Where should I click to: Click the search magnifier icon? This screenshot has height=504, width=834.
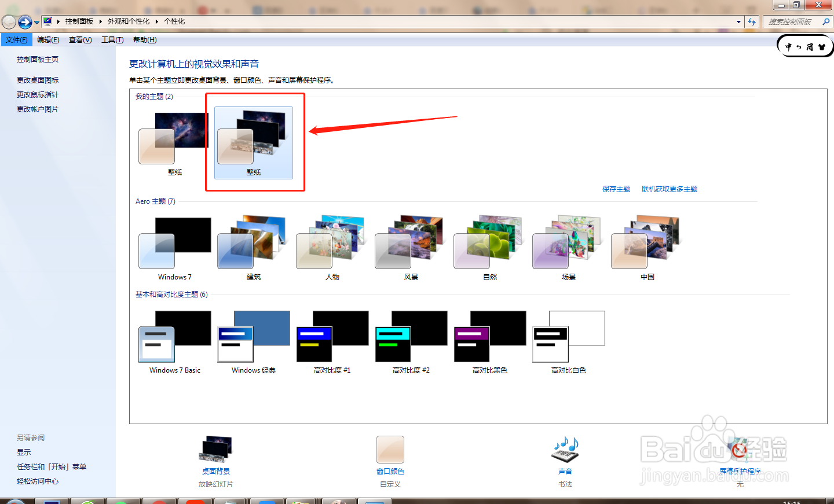[826, 21]
